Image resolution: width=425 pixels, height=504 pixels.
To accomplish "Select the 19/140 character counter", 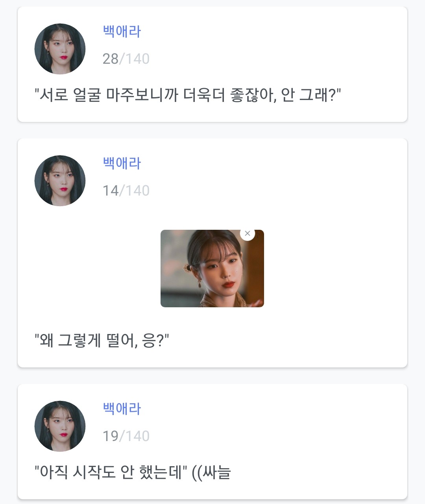I will click(x=126, y=436).
